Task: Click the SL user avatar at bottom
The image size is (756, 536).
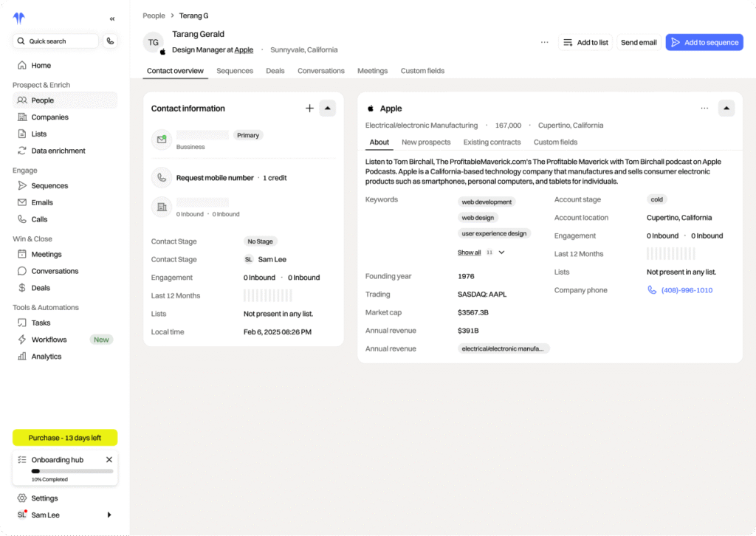Action: pos(21,515)
